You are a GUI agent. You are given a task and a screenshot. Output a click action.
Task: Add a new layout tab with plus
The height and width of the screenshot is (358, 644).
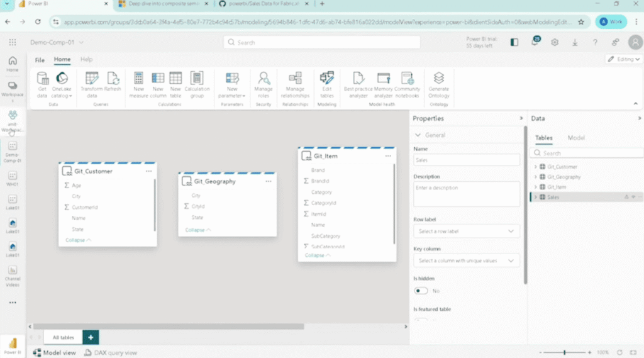[91, 337]
